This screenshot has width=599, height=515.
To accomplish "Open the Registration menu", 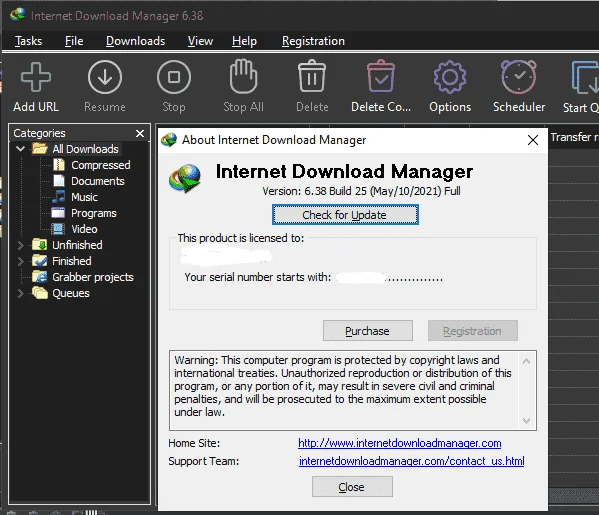I will pos(313,41).
